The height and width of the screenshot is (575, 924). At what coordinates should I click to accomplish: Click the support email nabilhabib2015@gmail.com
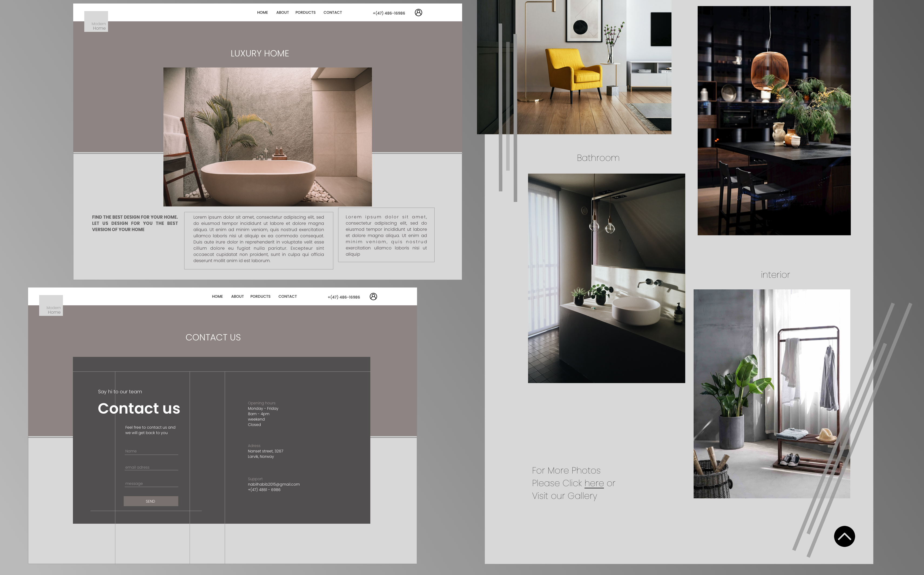coord(274,485)
